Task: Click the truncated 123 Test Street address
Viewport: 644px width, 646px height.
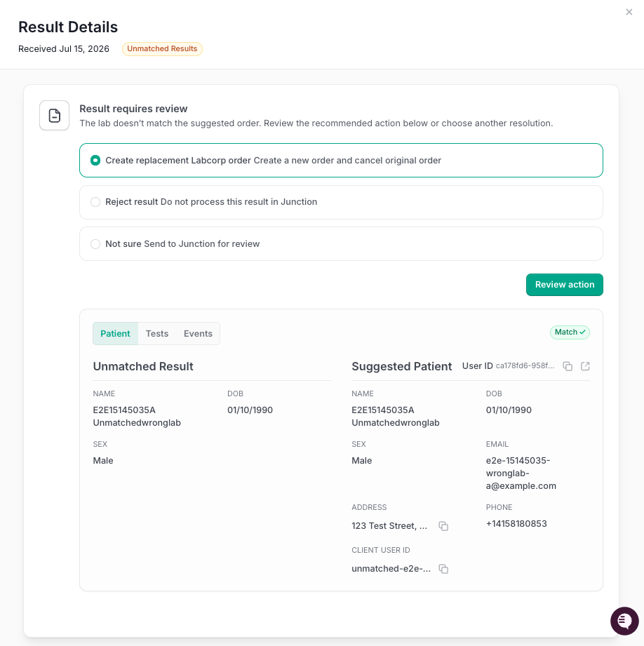Action: pyautogui.click(x=389, y=526)
